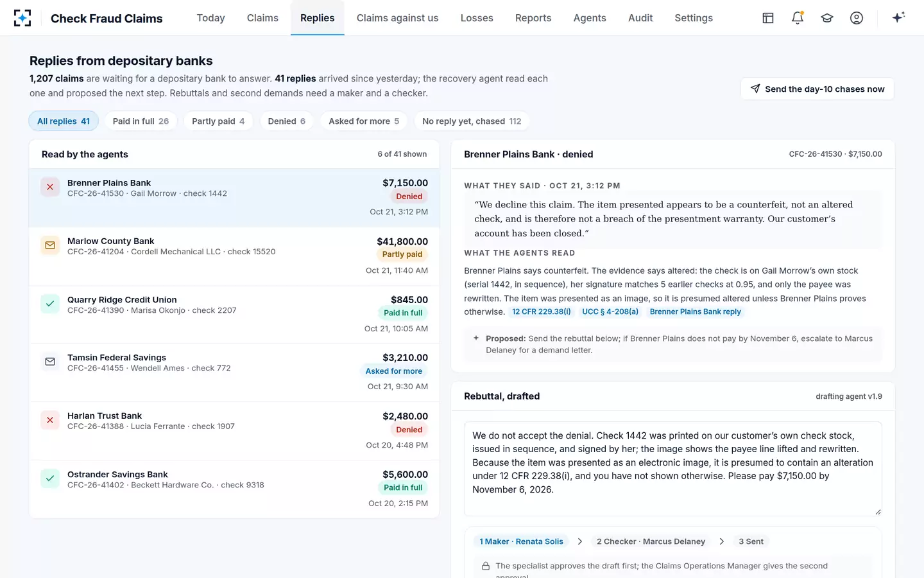Open 12 CFR 229.38(i) citation link

(x=542, y=311)
